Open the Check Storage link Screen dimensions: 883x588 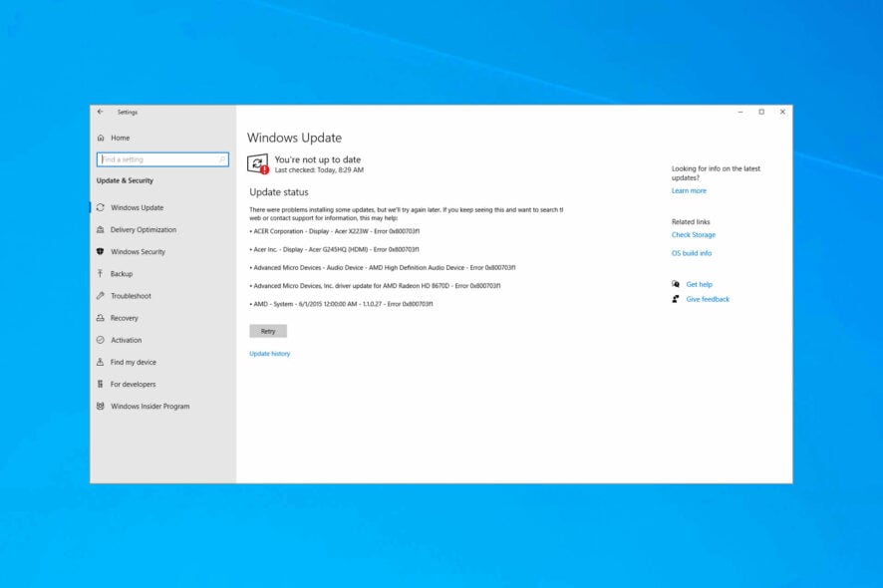click(x=694, y=234)
